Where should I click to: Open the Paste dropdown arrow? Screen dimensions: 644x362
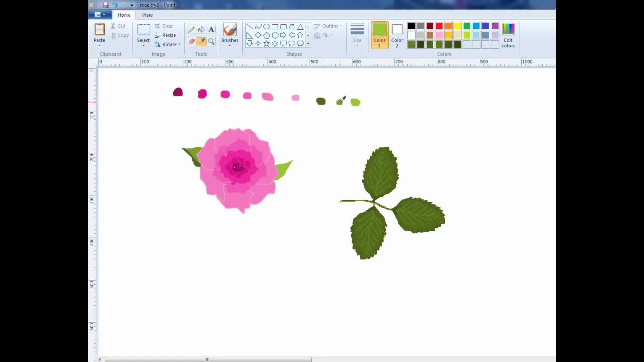[x=99, y=46]
